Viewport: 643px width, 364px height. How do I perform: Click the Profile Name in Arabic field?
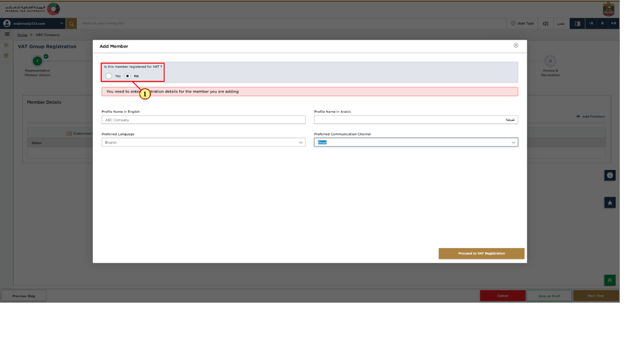point(416,120)
